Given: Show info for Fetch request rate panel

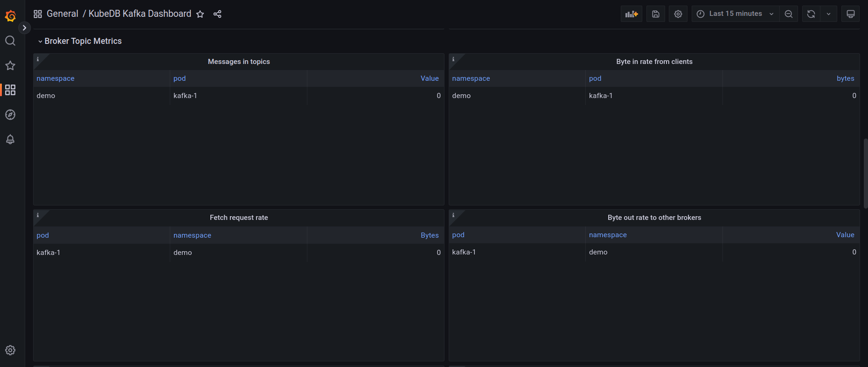Looking at the screenshot, I should [x=38, y=215].
